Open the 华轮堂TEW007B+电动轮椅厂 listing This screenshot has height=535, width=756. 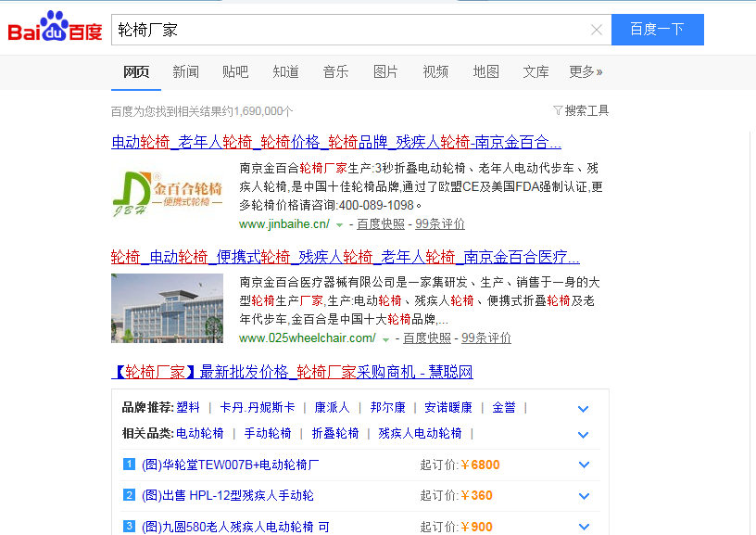click(231, 465)
